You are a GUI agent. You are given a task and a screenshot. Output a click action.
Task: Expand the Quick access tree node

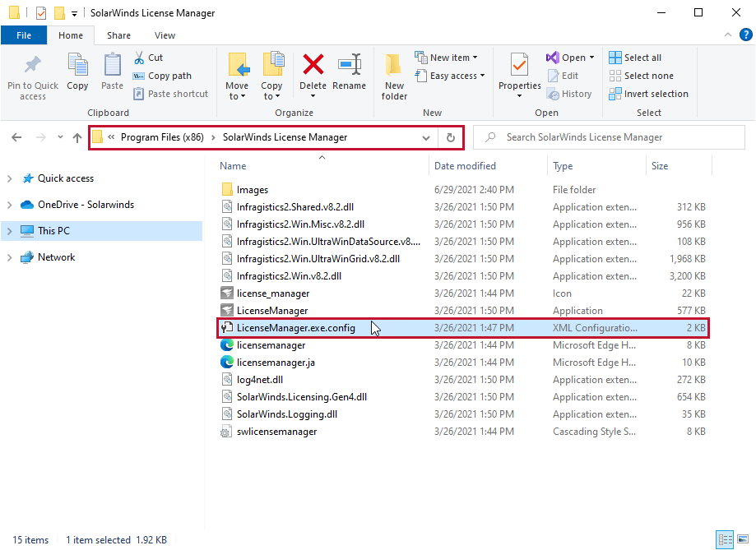pos(10,178)
